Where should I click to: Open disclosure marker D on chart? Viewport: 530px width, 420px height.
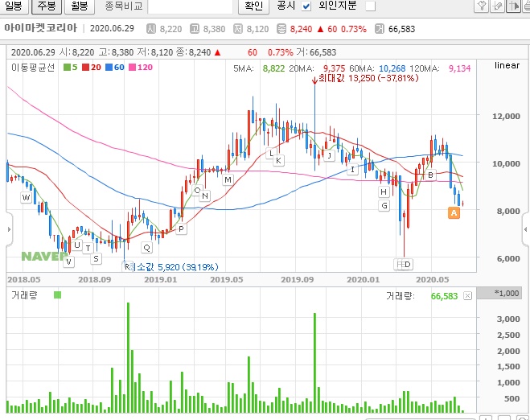pos(407,265)
